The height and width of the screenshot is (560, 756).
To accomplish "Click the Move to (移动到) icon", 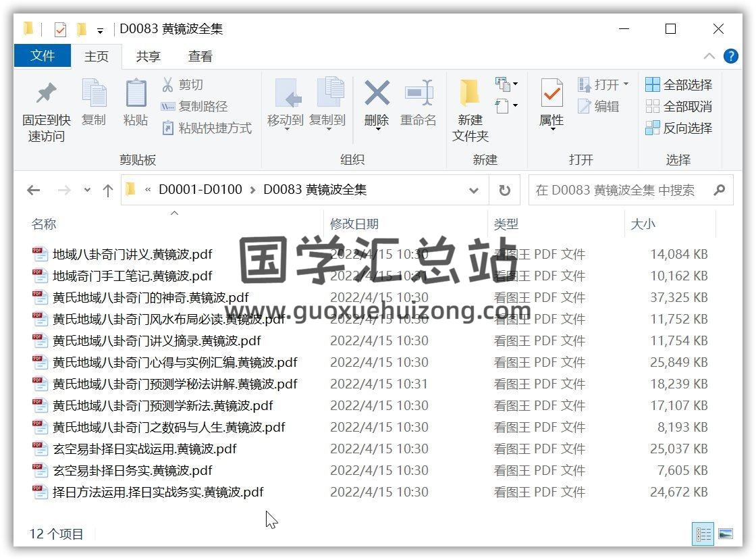I will 288,93.
